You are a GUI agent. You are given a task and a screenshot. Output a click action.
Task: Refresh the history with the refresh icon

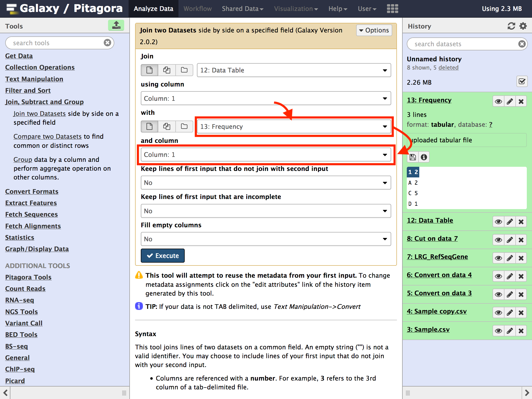pos(511,26)
